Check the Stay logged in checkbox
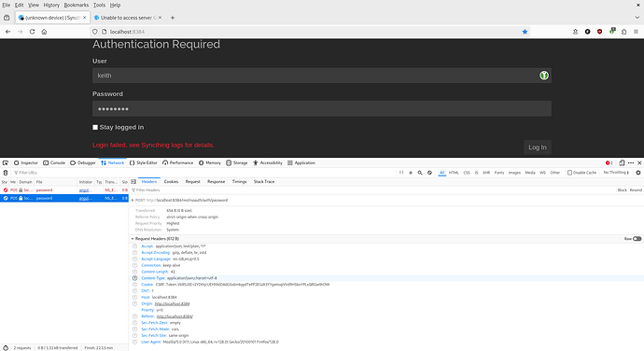The width and height of the screenshot is (644, 351). click(95, 127)
